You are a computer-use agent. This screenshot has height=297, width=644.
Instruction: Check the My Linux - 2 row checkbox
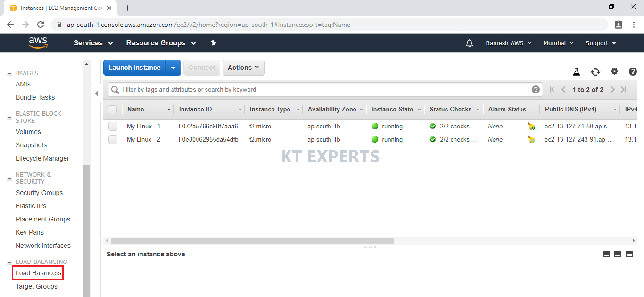(113, 139)
